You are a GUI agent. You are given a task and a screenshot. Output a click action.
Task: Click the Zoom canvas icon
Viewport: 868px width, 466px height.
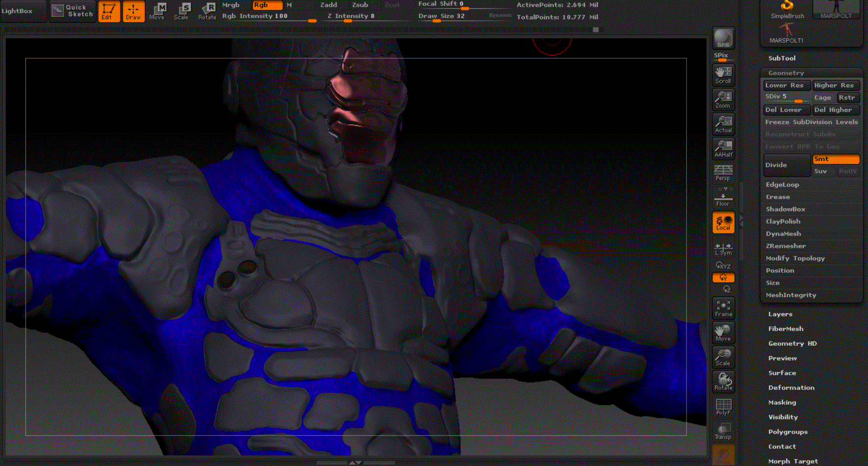click(x=723, y=100)
